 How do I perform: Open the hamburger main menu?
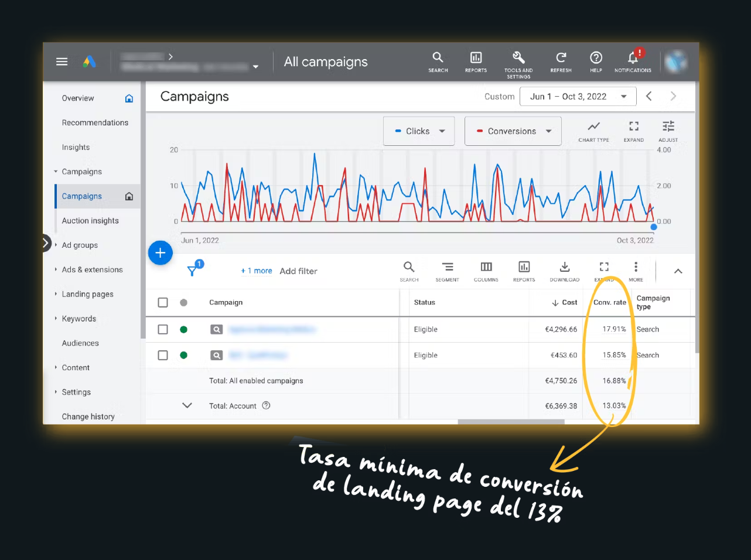click(62, 62)
